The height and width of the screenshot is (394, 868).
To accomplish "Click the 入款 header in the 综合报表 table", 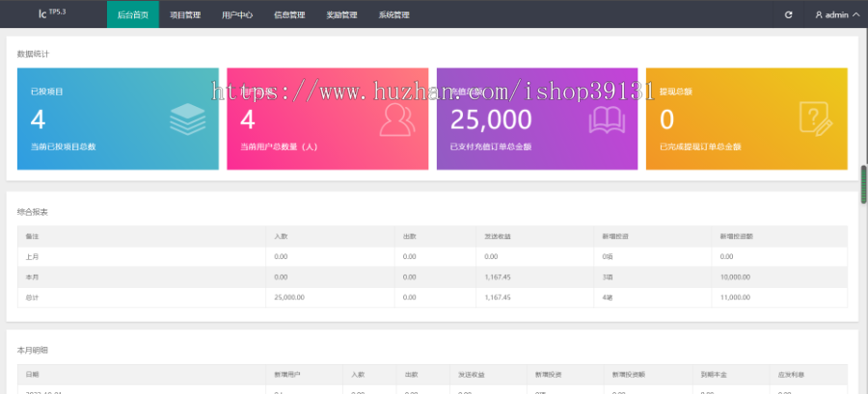I will click(281, 236).
